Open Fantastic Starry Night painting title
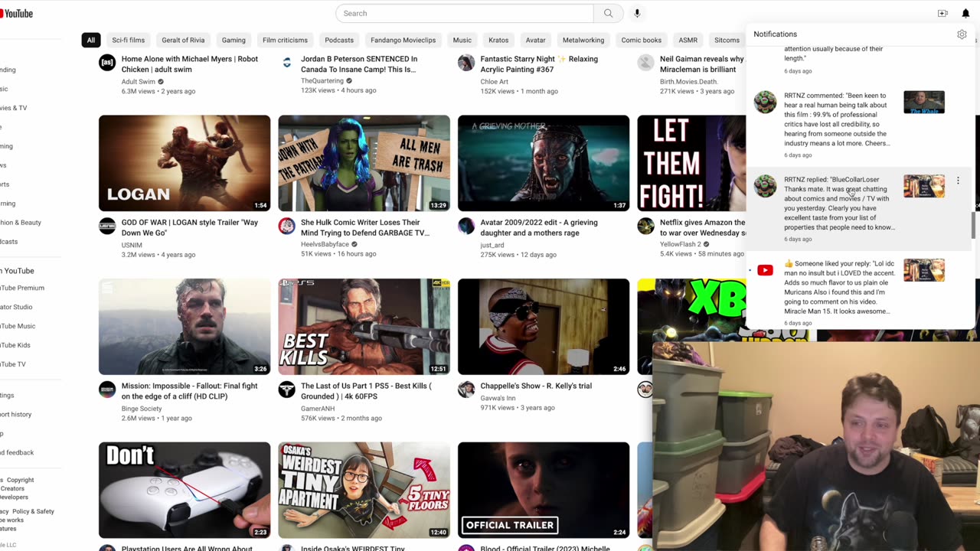 pyautogui.click(x=539, y=64)
